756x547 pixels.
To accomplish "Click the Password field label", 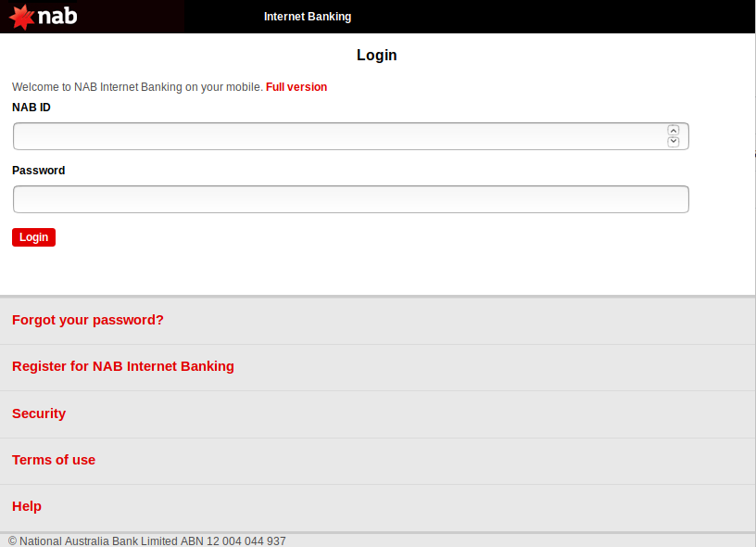I will [38, 170].
